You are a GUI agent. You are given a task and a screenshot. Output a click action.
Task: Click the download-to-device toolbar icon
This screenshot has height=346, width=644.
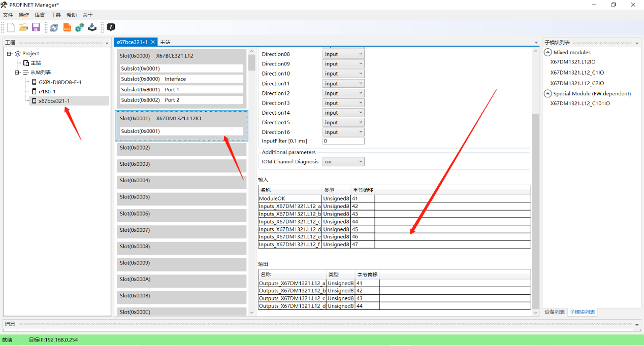click(92, 27)
